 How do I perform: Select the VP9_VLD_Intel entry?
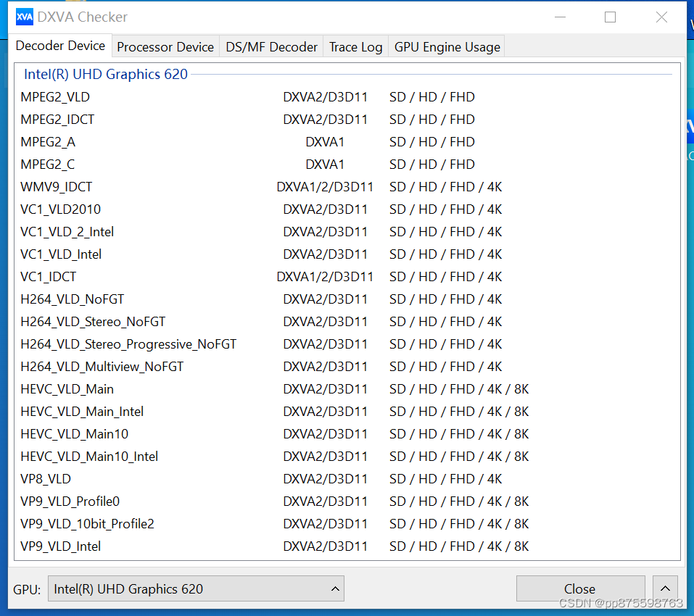347,546
